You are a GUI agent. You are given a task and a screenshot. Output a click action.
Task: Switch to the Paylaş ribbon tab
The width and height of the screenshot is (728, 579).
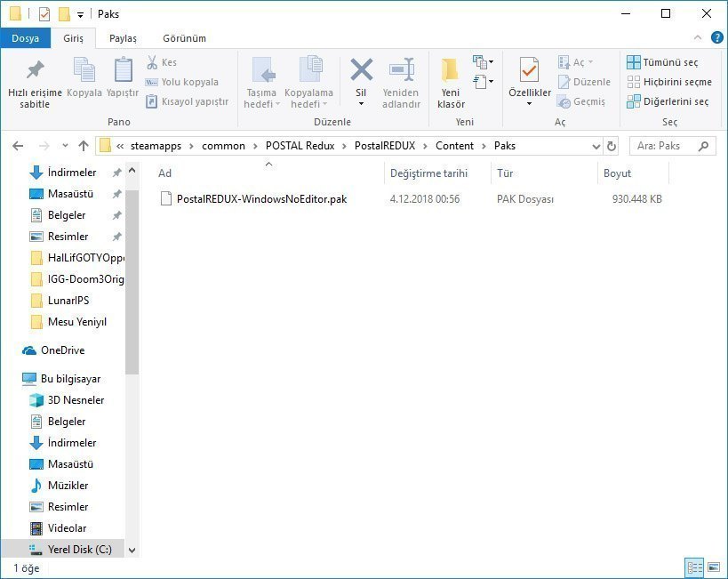click(123, 38)
